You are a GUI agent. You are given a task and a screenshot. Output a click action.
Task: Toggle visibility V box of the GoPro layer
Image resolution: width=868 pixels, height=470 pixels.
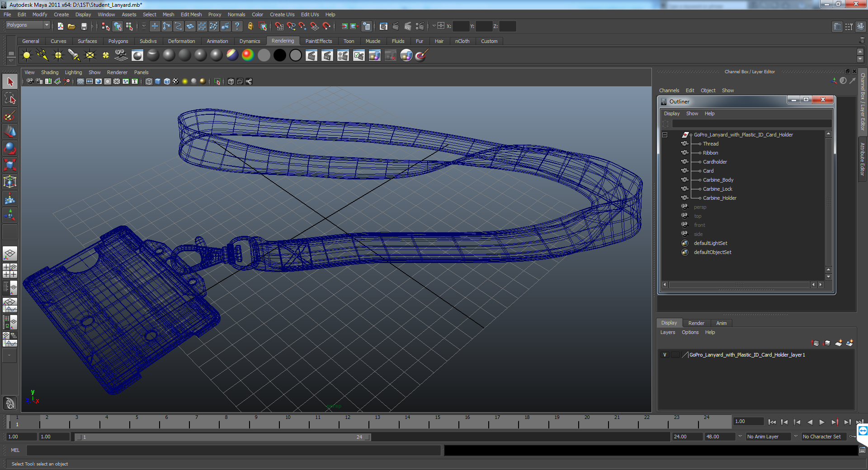pyautogui.click(x=665, y=355)
